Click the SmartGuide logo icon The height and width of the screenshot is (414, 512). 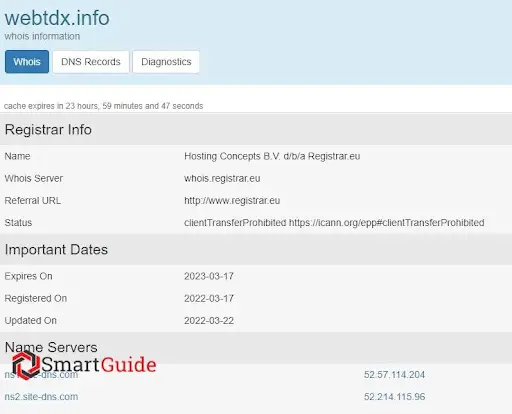tap(25, 365)
